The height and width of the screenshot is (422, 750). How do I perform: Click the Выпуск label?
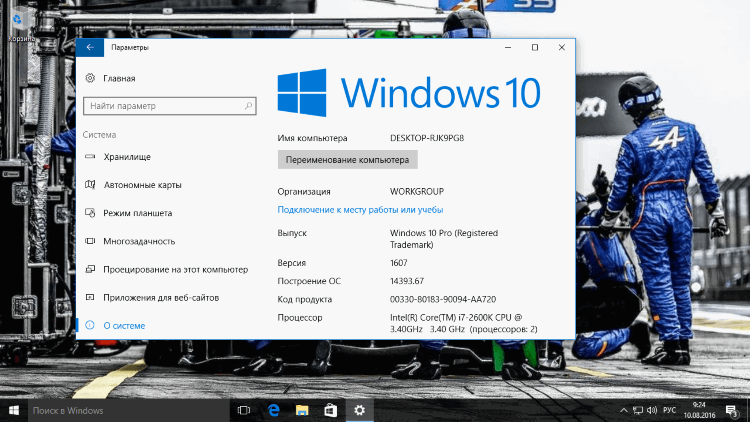(x=292, y=233)
